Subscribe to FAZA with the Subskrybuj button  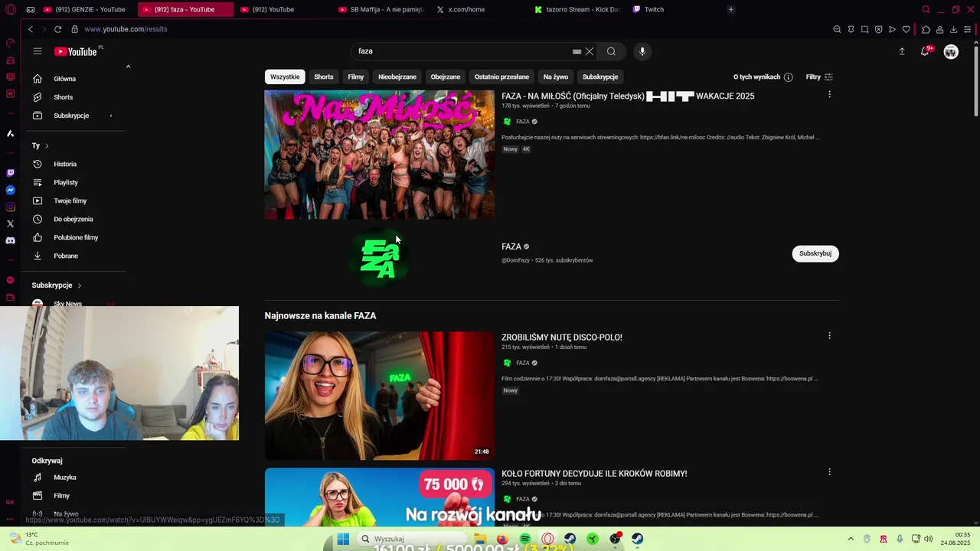pyautogui.click(x=815, y=253)
